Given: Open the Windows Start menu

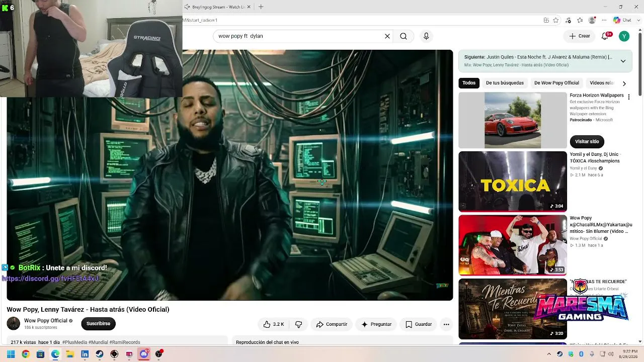Looking at the screenshot, I should pyautogui.click(x=11, y=354).
